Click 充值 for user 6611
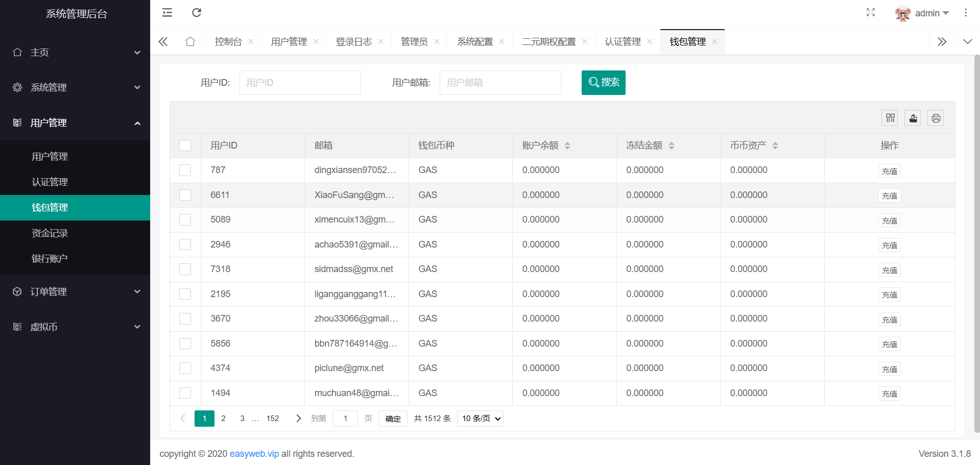The image size is (980, 465). click(889, 196)
